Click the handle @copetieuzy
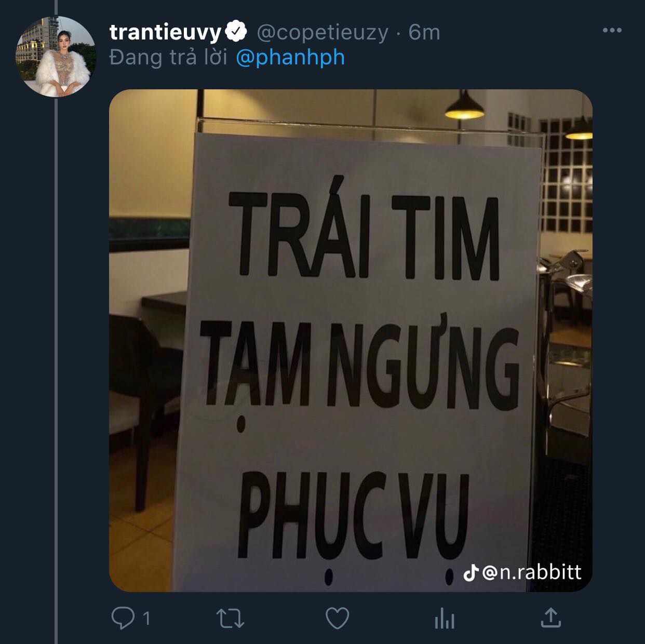645x644 pixels. (x=322, y=33)
